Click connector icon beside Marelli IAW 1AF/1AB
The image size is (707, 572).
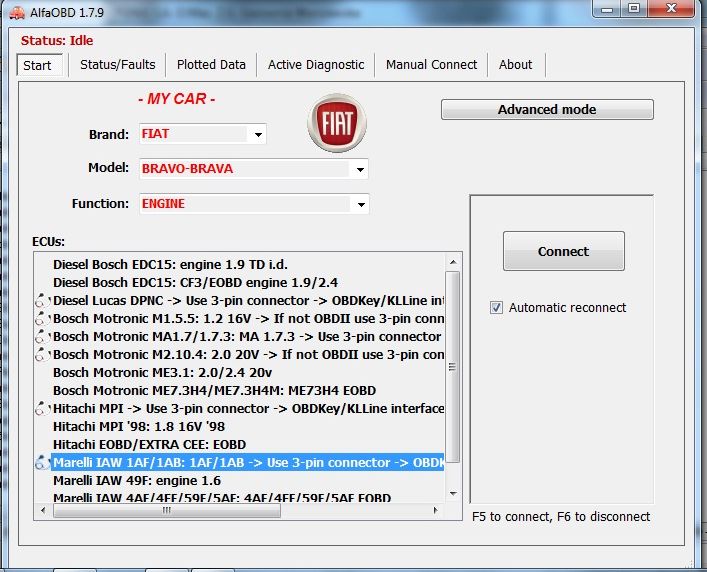click(x=41, y=463)
